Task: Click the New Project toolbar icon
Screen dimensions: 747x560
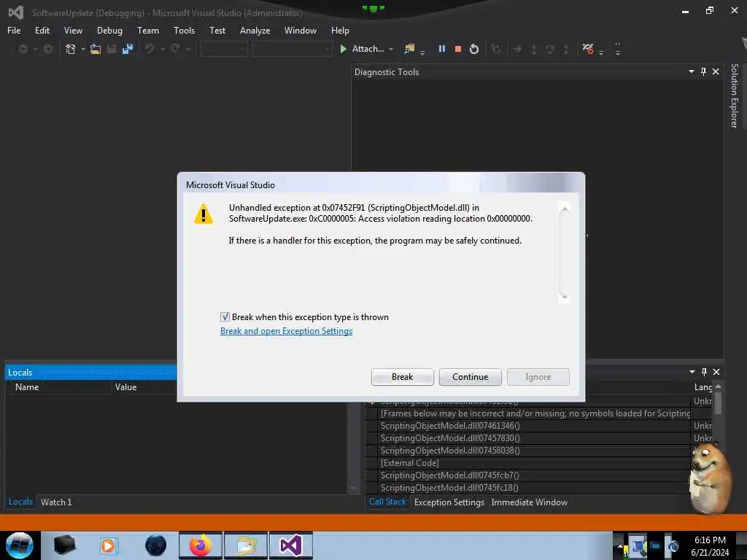Action: (x=71, y=49)
